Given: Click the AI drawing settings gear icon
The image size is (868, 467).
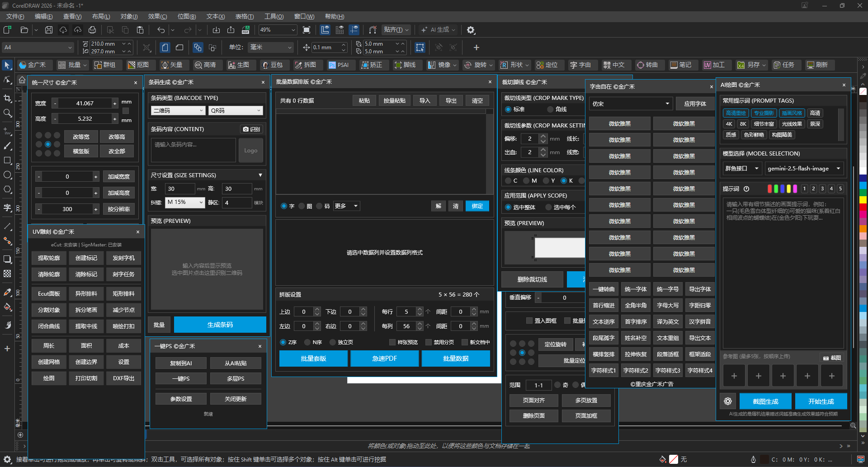Looking at the screenshot, I should [x=727, y=401].
